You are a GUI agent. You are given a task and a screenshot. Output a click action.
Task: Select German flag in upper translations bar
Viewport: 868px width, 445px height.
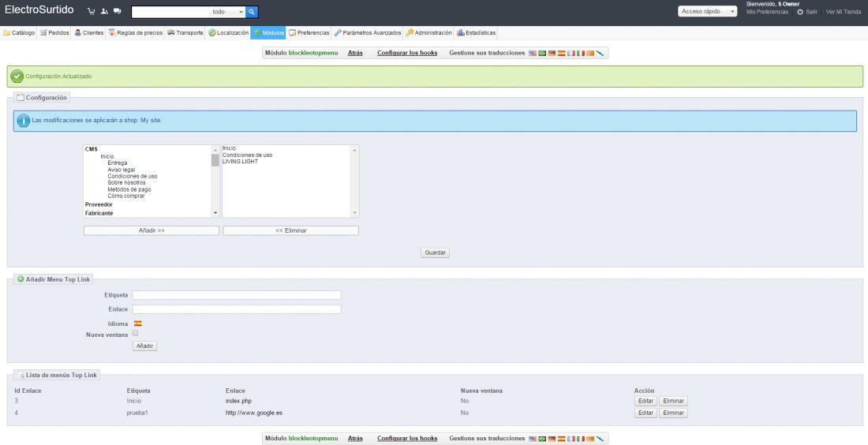pyautogui.click(x=552, y=53)
